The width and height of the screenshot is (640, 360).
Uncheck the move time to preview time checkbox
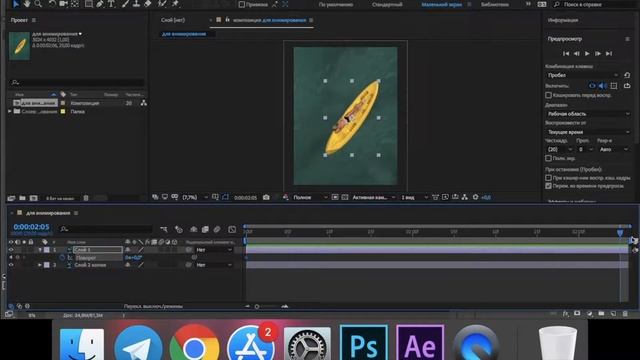tap(549, 186)
